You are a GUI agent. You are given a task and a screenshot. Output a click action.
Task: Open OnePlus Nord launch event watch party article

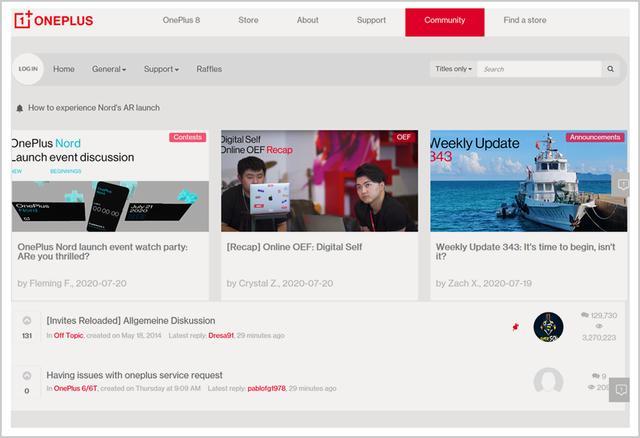tap(102, 251)
